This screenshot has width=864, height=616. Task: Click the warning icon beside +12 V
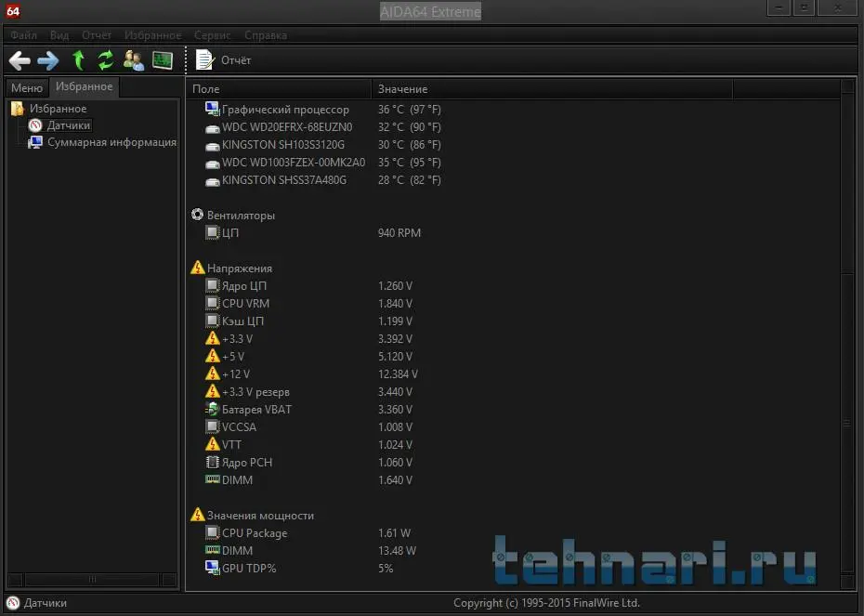tap(212, 374)
